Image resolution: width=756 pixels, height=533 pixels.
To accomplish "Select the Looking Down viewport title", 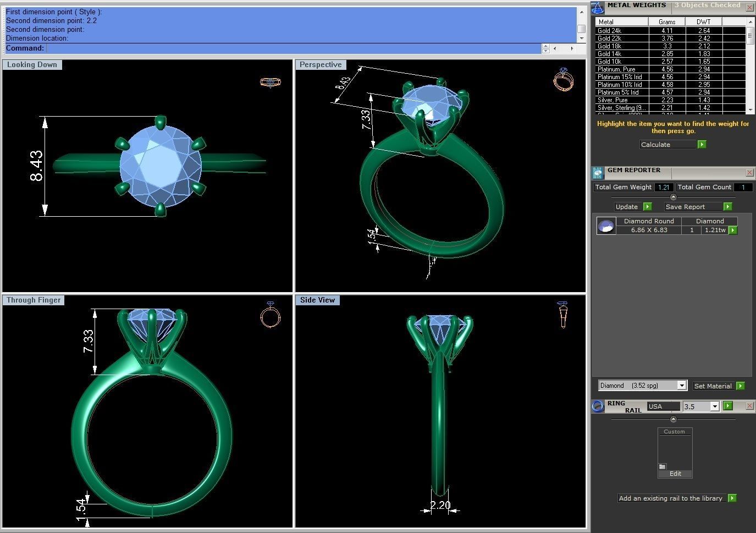I will pyautogui.click(x=32, y=64).
